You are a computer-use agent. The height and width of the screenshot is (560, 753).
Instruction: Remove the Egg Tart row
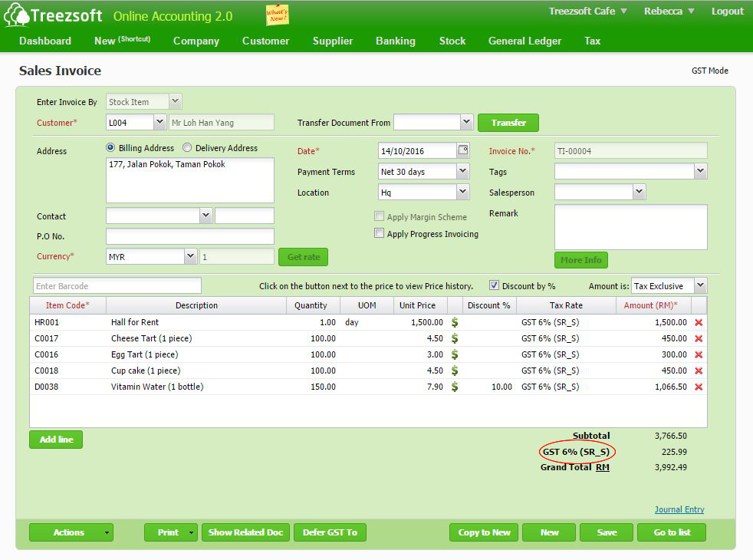coord(699,354)
